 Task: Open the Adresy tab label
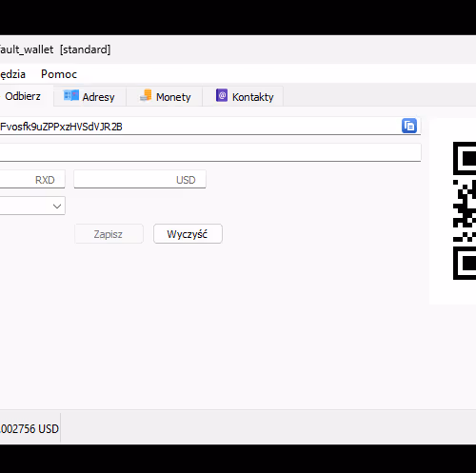pos(98,97)
